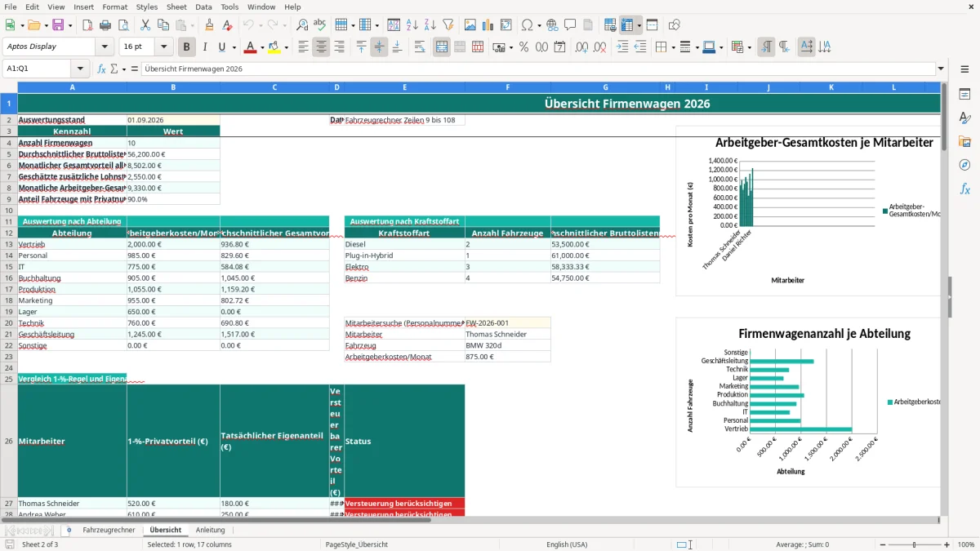Open the Function Wizard (fx) next to Name Box
The height and width of the screenshot is (551, 980).
coord(102,69)
